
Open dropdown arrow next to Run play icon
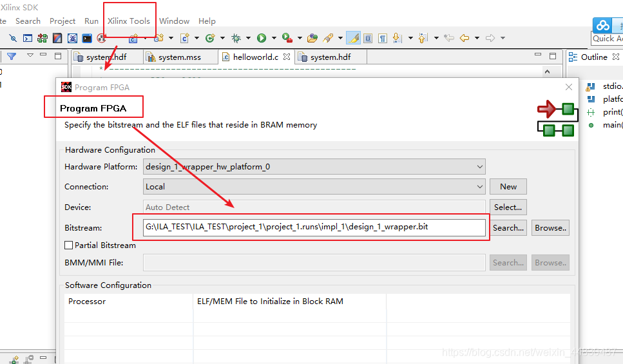click(x=274, y=38)
